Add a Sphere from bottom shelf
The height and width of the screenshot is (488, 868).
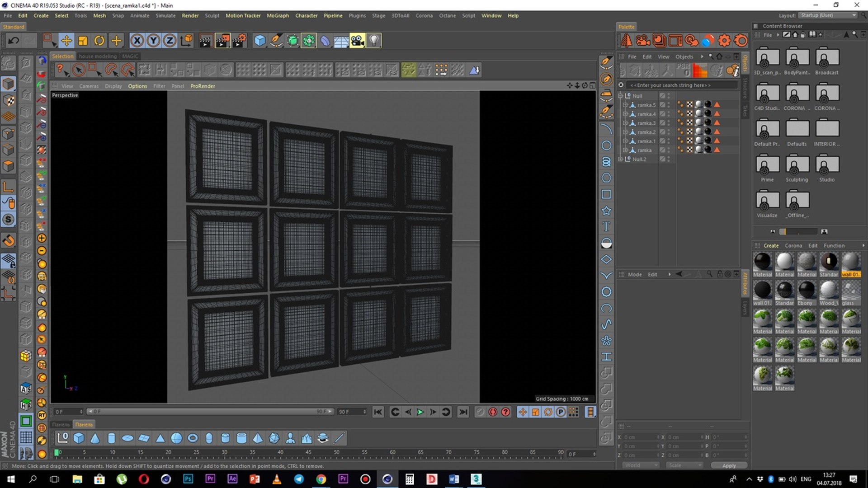[176, 438]
